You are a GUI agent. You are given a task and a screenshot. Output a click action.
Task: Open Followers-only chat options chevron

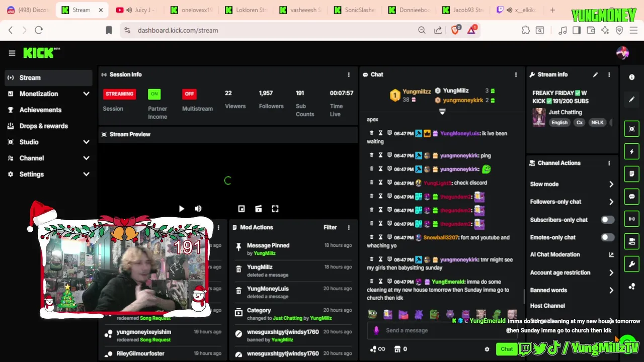[x=611, y=202]
